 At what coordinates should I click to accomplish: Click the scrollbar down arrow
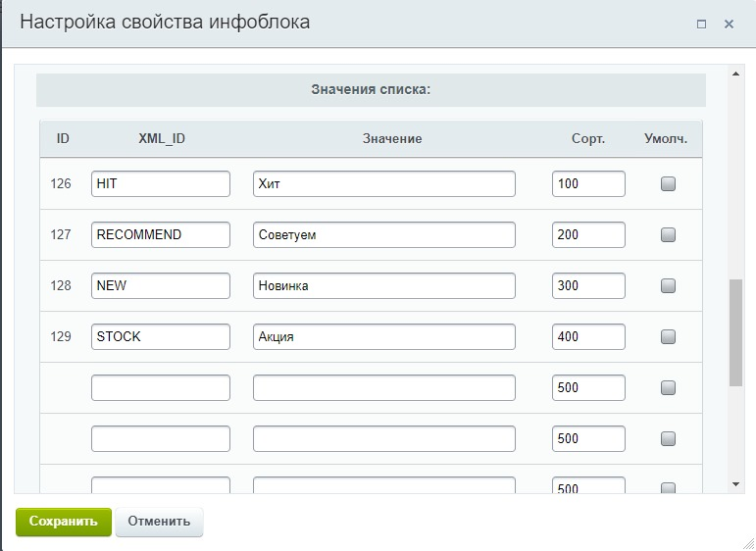coord(736,484)
